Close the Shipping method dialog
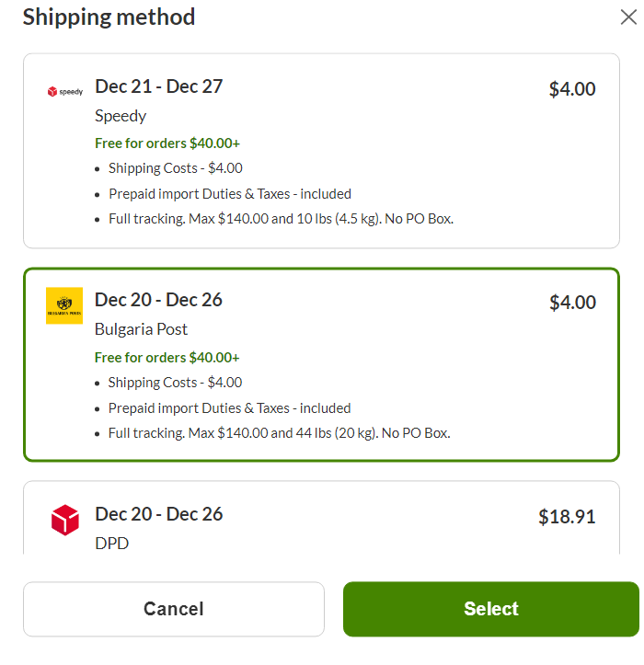 coord(628,17)
